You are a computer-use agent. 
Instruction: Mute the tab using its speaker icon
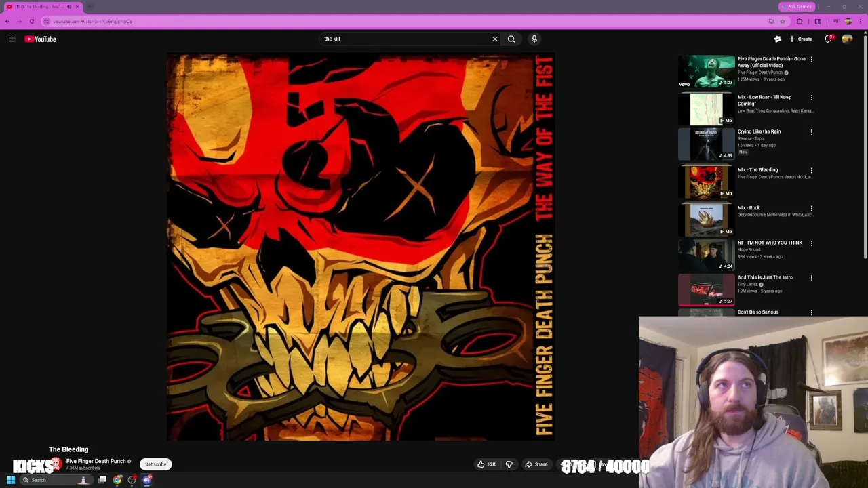[x=68, y=7]
